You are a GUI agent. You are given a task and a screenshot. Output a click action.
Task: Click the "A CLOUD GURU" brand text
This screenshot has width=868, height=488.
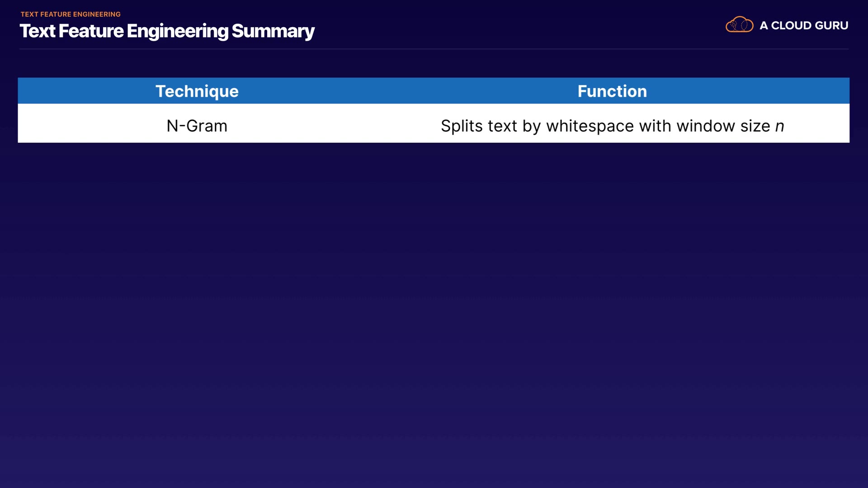804,26
